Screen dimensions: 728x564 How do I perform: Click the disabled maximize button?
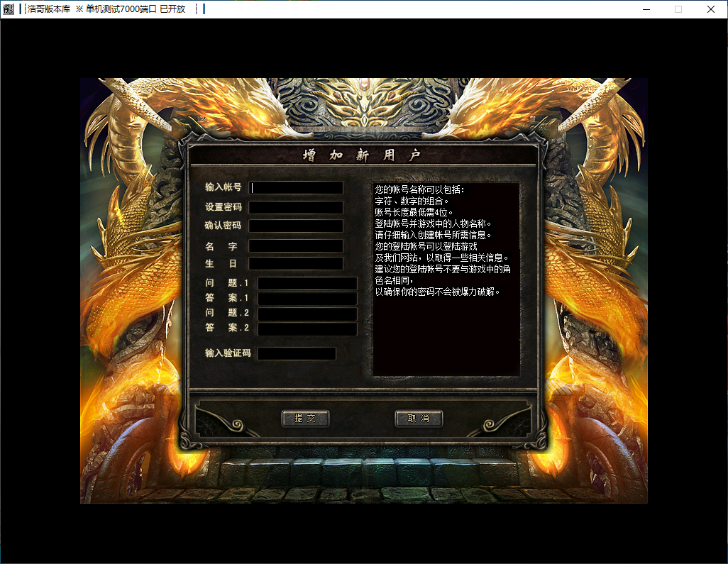click(678, 9)
